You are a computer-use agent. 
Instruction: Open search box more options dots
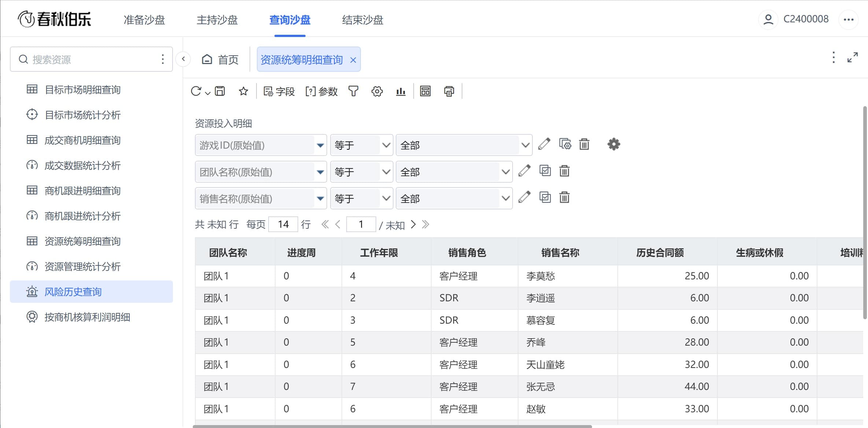[x=163, y=59]
